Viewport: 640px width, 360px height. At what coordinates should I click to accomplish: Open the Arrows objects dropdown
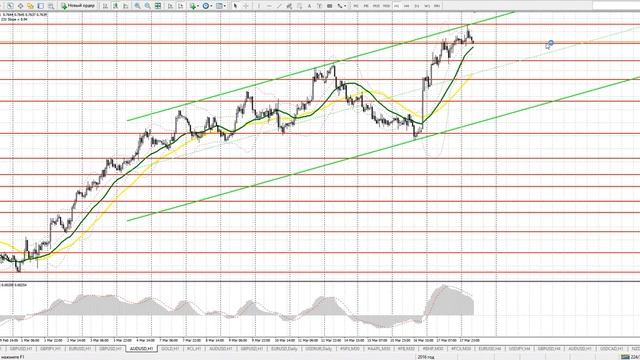pos(341,6)
